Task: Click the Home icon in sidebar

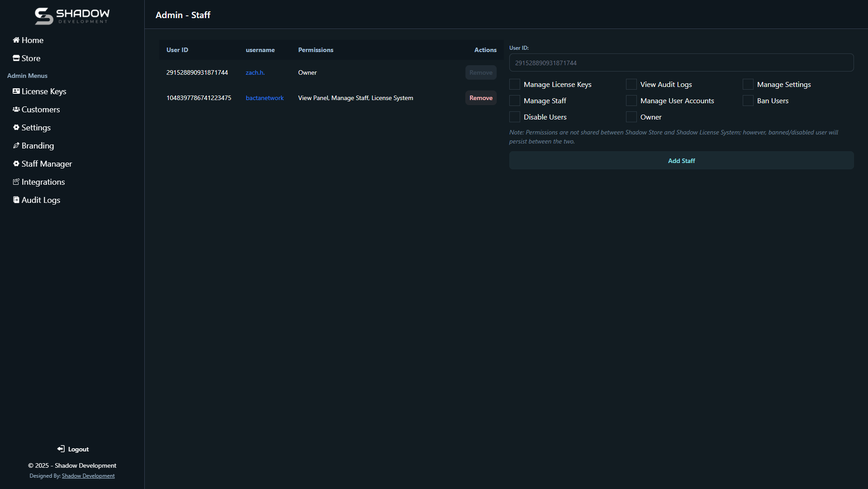Action: click(16, 40)
